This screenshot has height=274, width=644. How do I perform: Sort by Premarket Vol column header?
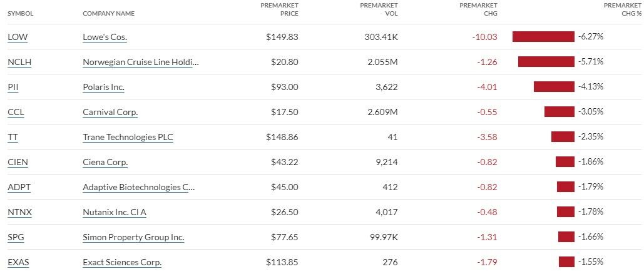coord(379,9)
